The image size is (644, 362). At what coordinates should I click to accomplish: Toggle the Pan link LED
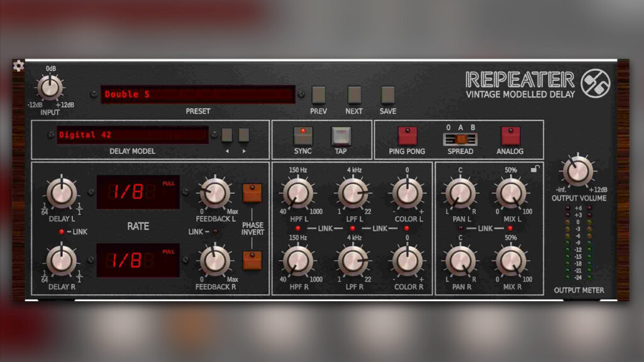tap(460, 228)
